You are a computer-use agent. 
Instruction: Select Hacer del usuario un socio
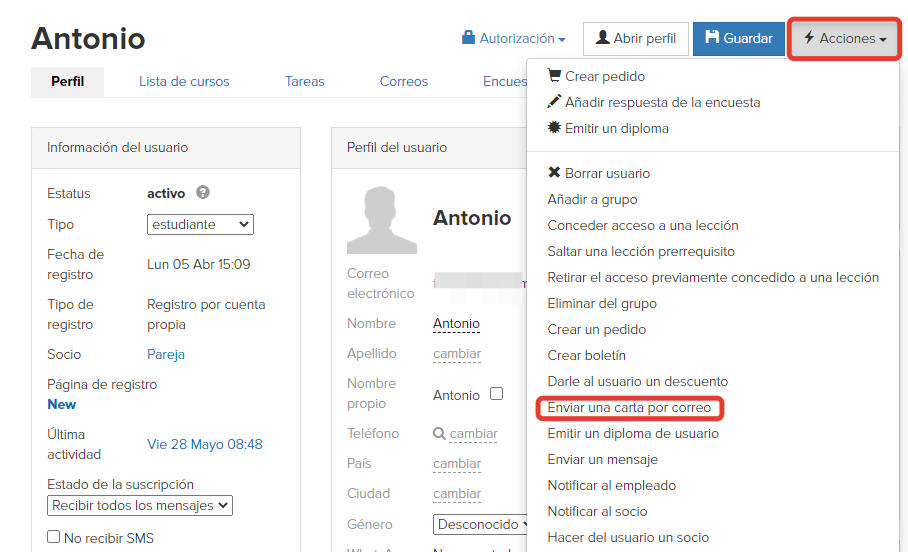coord(628,538)
